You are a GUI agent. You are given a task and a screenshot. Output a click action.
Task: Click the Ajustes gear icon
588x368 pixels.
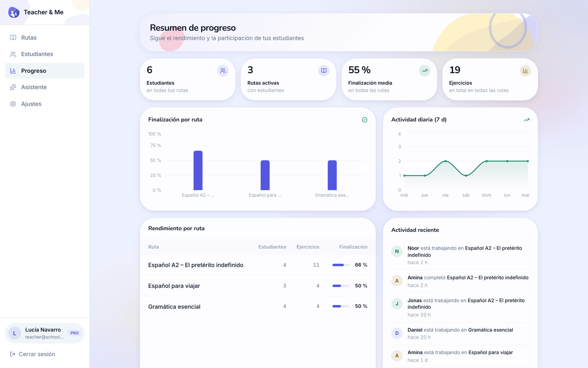[x=13, y=104]
